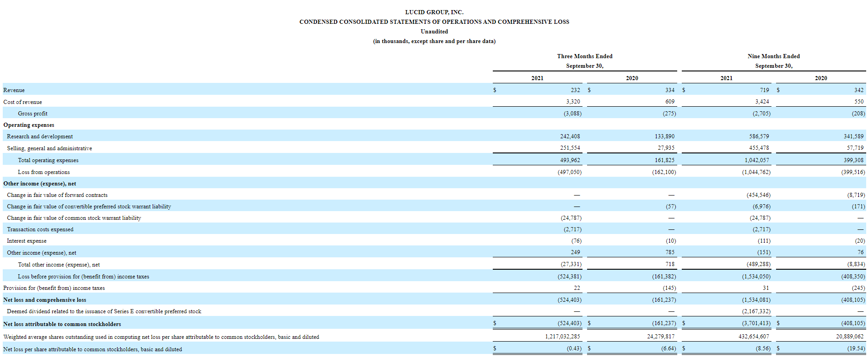The image size is (868, 359).
Task: Select "Selling, general and administrative" label
Action: coord(49,148)
